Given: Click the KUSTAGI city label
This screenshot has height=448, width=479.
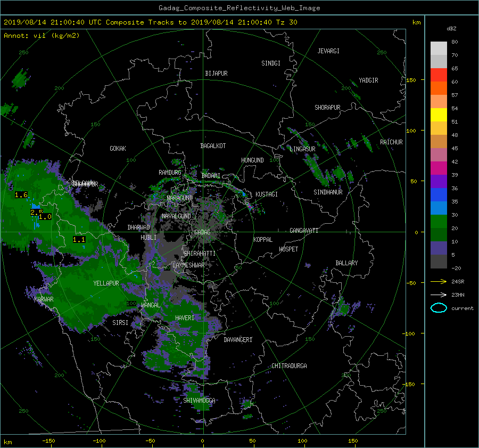Looking at the screenshot, I should coord(267,194).
